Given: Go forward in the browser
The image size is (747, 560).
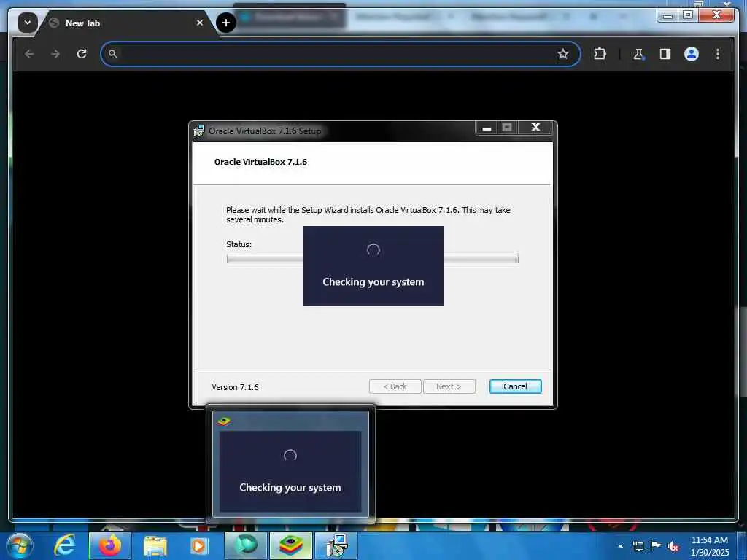Looking at the screenshot, I should click(x=55, y=54).
